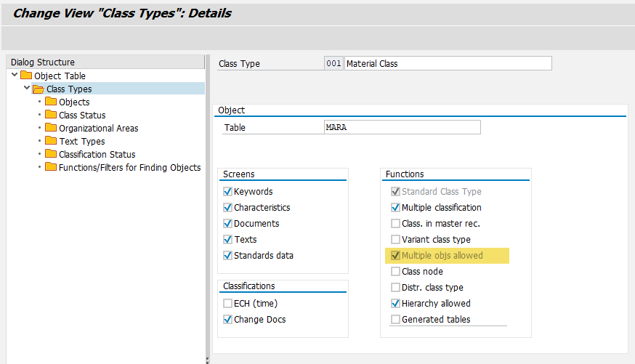Screen dimensions: 635x364
Task: Collapse the Class Types tree node
Action: click(x=27, y=88)
